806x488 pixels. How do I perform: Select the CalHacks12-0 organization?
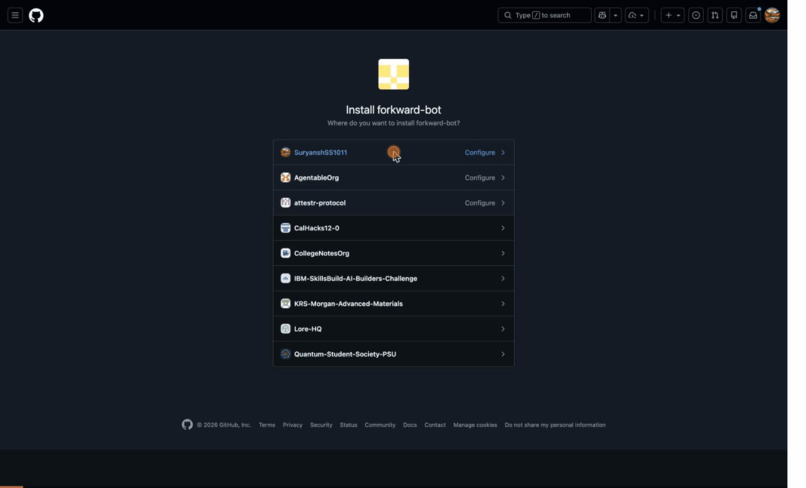click(x=394, y=228)
